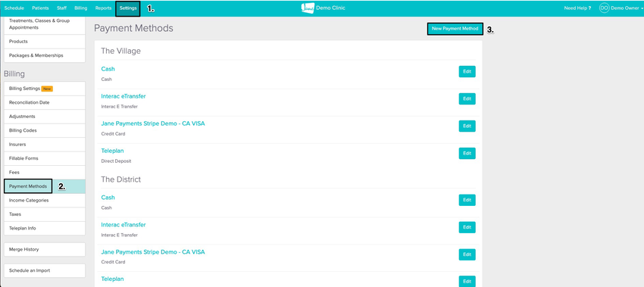Open Interac eTransfer under The Village

click(123, 96)
